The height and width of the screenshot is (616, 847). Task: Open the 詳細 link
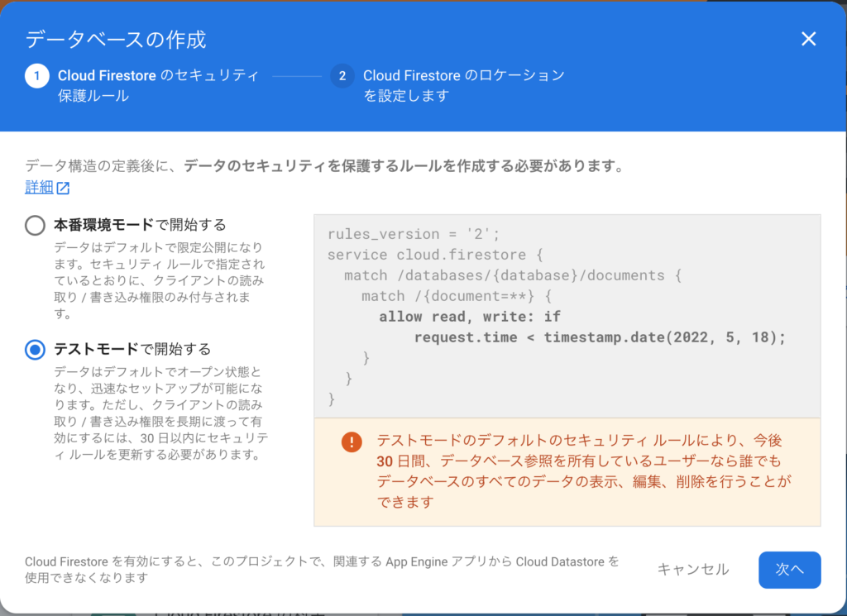point(39,188)
